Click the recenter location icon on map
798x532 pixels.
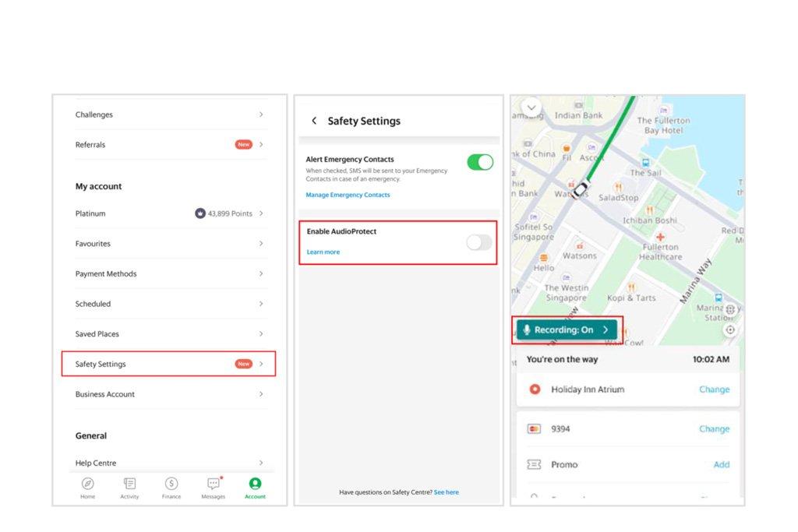[x=729, y=329]
